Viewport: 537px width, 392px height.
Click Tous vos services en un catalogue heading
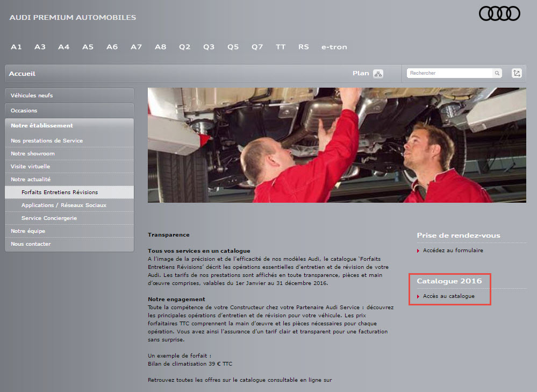point(199,251)
